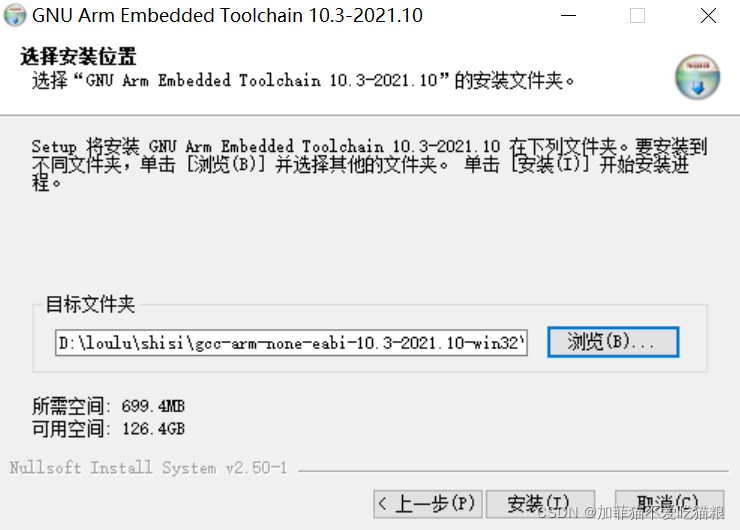Click the destination folder path field
The height and width of the screenshot is (530, 740).
291,343
